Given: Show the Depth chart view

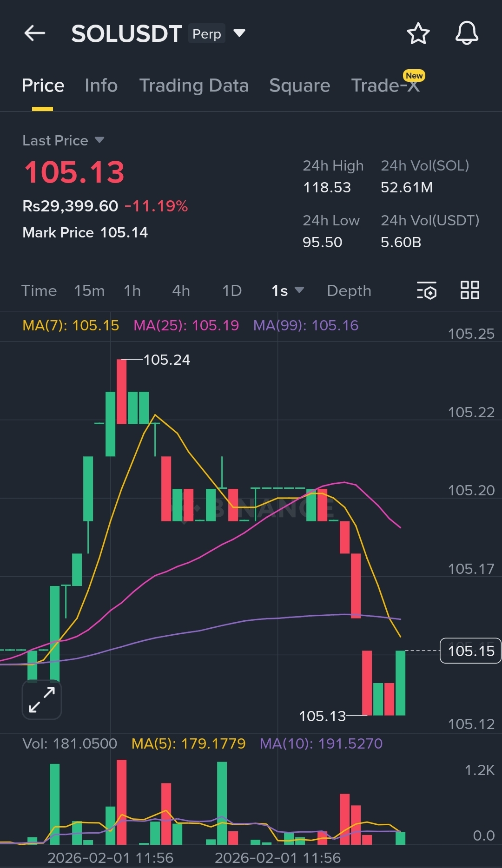Looking at the screenshot, I should pos(349,291).
